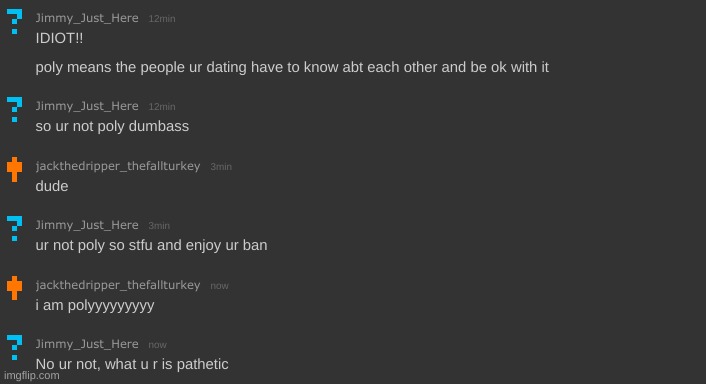The image size is (706, 384).
Task: Open jackthedripper_thefallturkey profile above "dude"
Action: (x=118, y=166)
